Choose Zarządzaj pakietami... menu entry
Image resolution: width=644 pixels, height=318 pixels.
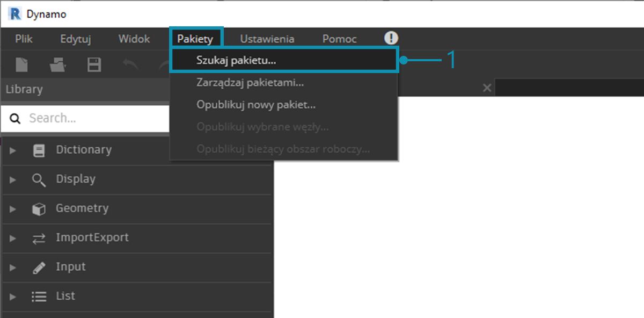pyautogui.click(x=284, y=83)
